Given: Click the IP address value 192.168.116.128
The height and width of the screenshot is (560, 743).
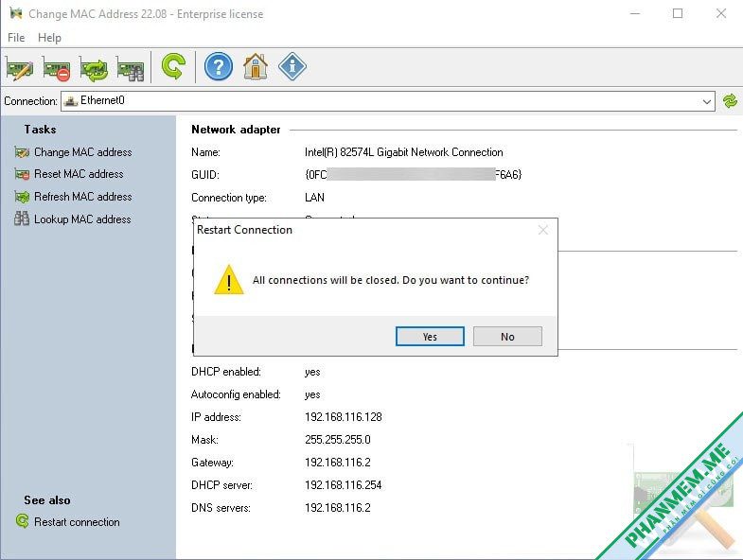Looking at the screenshot, I should (x=344, y=417).
